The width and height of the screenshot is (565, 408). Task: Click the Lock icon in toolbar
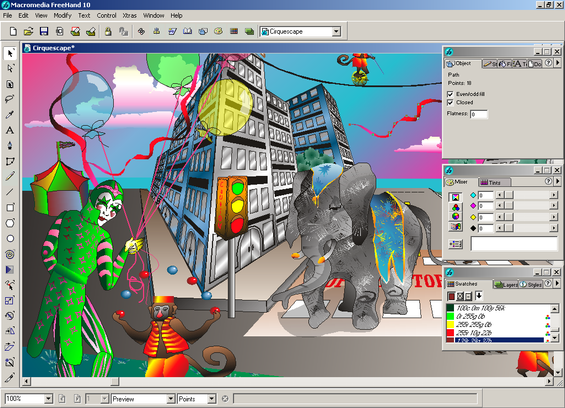pyautogui.click(x=108, y=31)
